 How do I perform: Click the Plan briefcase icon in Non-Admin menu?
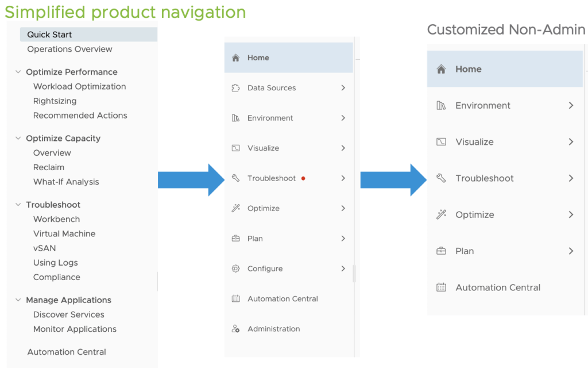click(441, 251)
